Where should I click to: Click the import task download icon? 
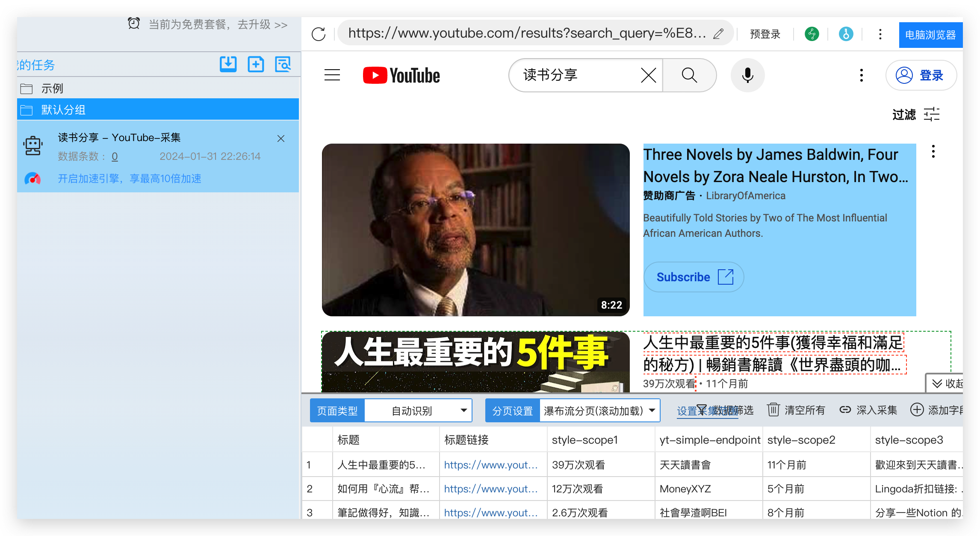pos(228,65)
